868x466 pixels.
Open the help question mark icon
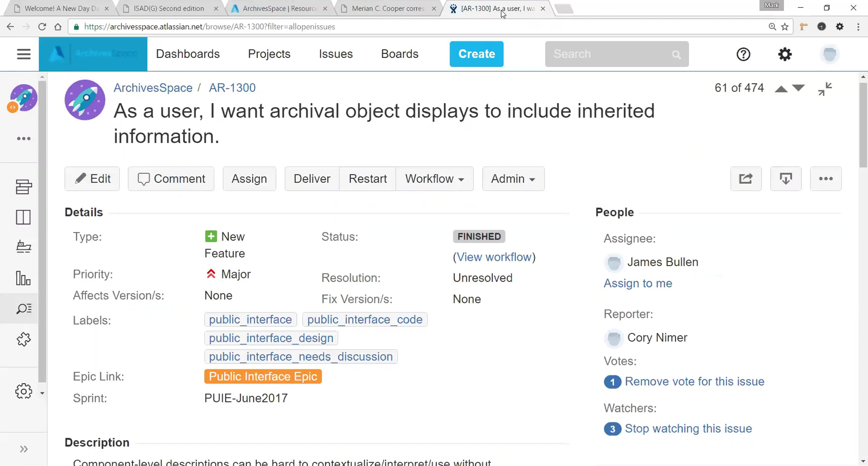[743, 54]
